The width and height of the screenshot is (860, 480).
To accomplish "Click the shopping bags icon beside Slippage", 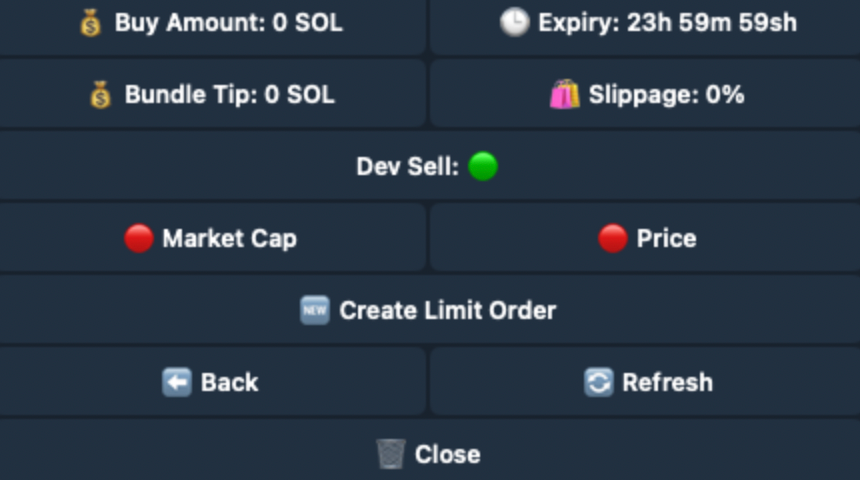I will [x=565, y=95].
